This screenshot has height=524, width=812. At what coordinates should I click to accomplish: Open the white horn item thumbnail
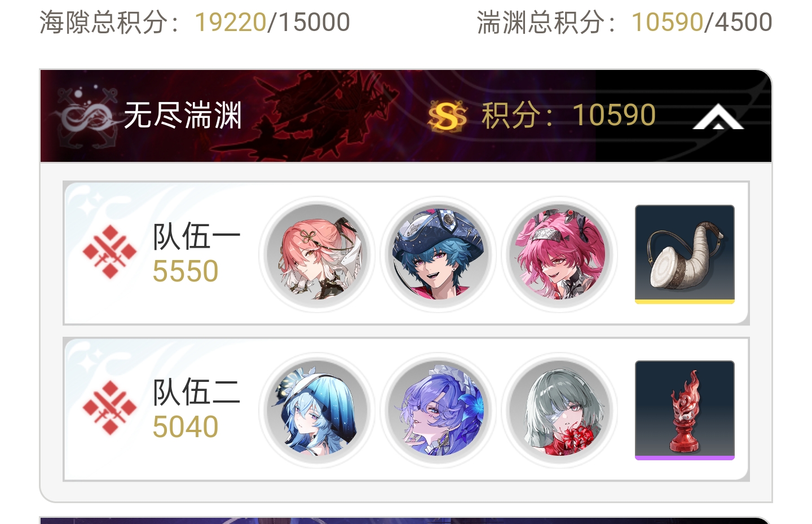(685, 254)
